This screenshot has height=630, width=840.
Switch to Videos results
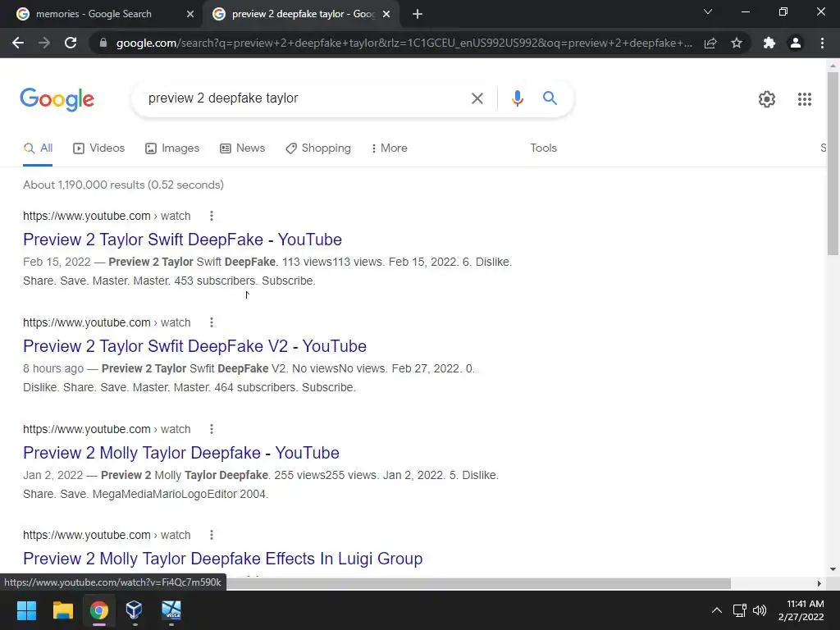pyautogui.click(x=98, y=148)
